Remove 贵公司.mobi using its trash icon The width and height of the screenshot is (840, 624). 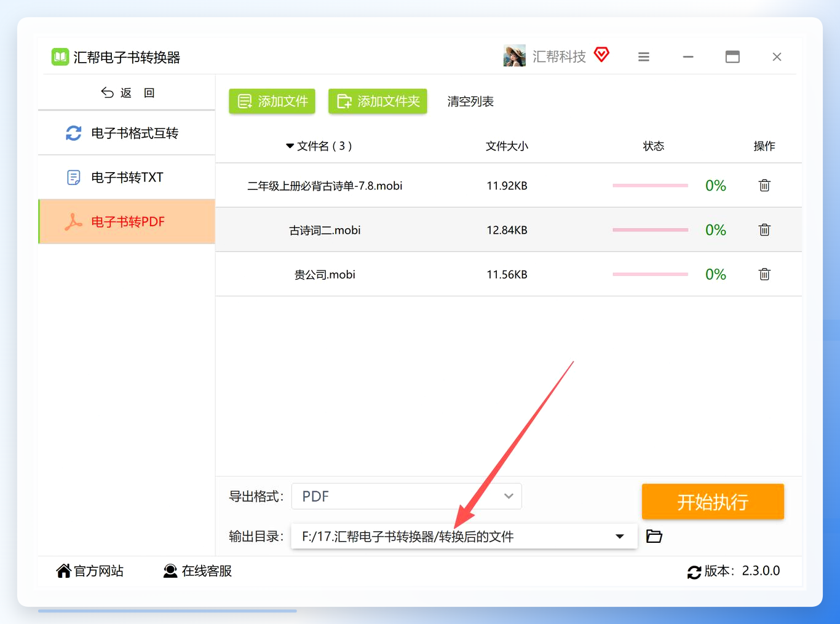click(x=764, y=274)
